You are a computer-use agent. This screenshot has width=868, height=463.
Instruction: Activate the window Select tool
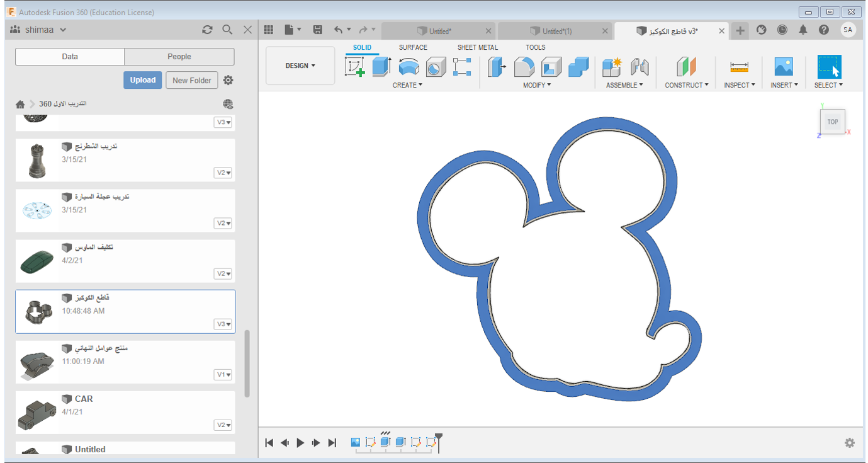pyautogui.click(x=829, y=67)
